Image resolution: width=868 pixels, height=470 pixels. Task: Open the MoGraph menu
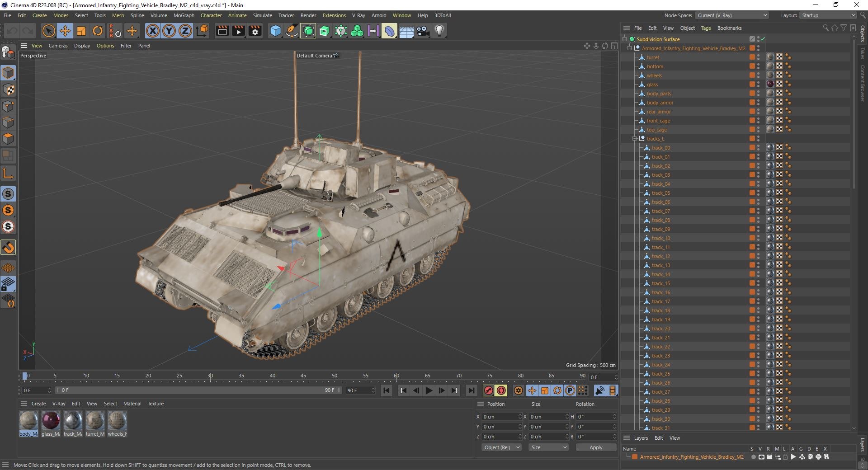184,15
